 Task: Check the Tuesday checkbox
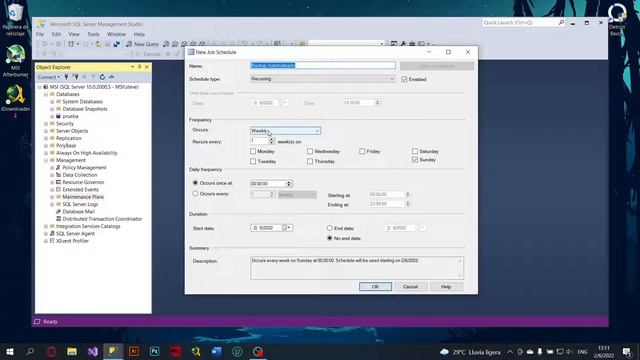(253, 161)
